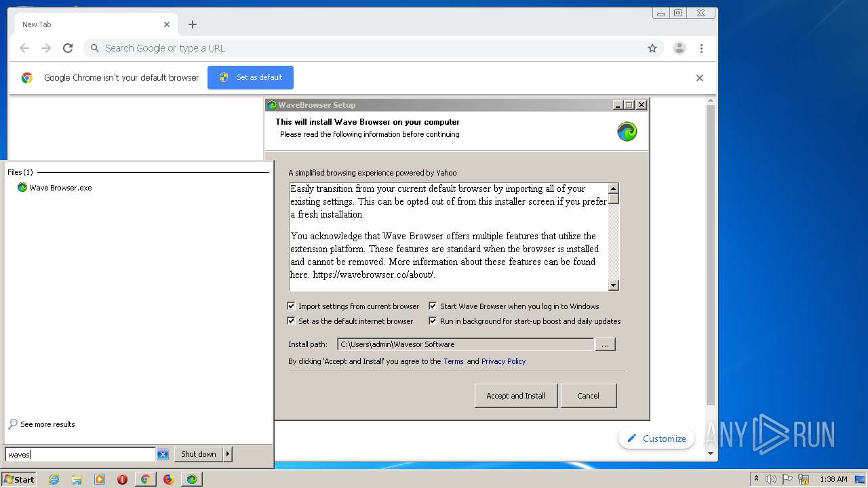The width and height of the screenshot is (868, 488).
Task: Open Wave Browser.exe in the search results
Action: point(54,188)
